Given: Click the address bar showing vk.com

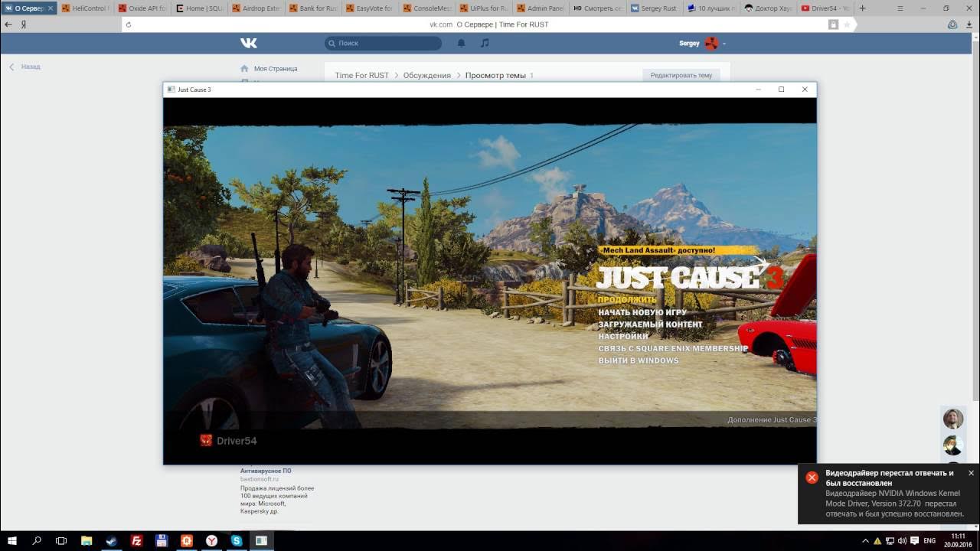Looking at the screenshot, I should point(489,24).
